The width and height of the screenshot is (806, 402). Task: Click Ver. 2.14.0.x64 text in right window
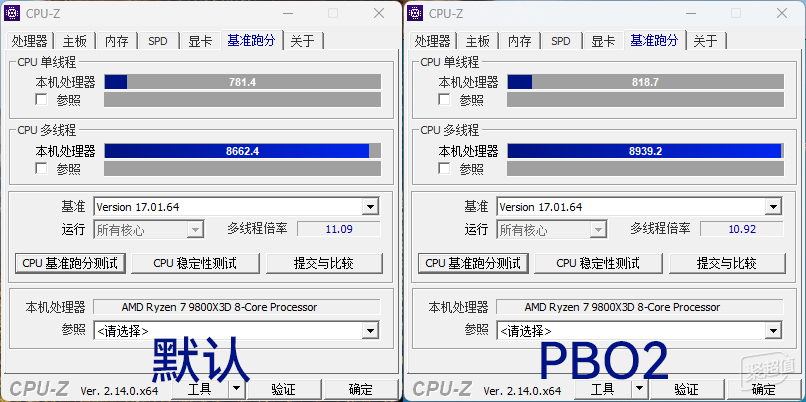click(x=522, y=391)
